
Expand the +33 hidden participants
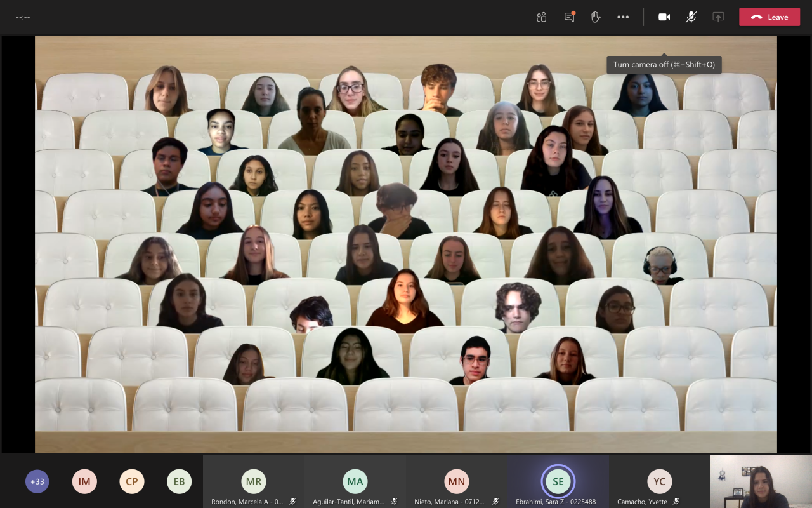click(x=37, y=481)
